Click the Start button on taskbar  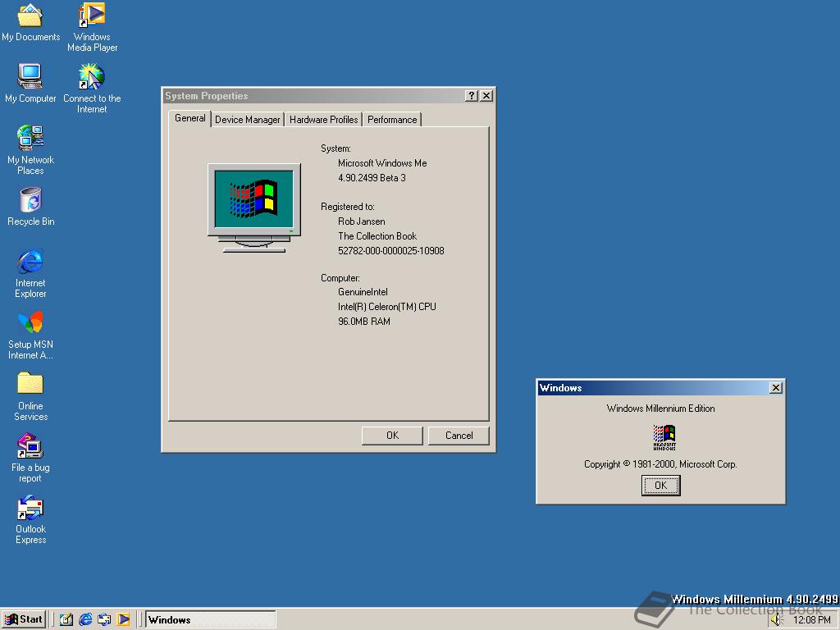(24, 619)
